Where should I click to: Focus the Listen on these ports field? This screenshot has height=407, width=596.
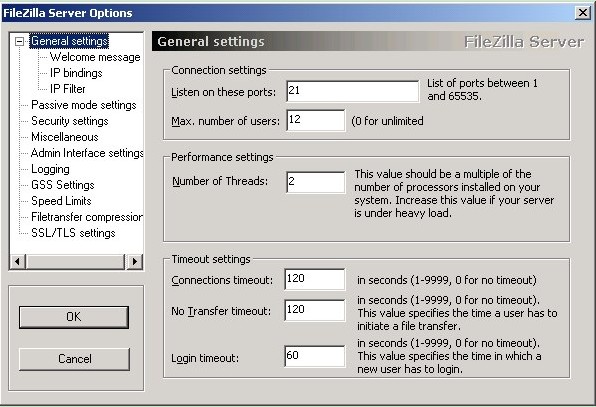click(353, 91)
